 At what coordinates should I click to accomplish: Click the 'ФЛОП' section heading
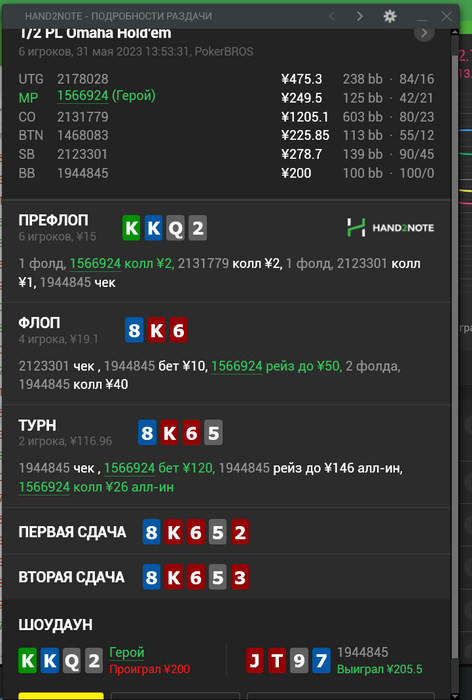[39, 323]
